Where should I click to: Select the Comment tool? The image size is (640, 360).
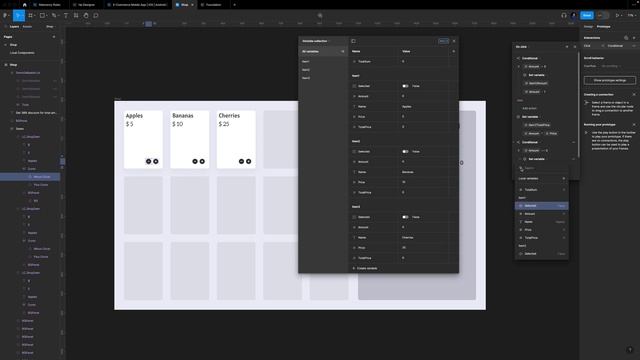(96, 16)
